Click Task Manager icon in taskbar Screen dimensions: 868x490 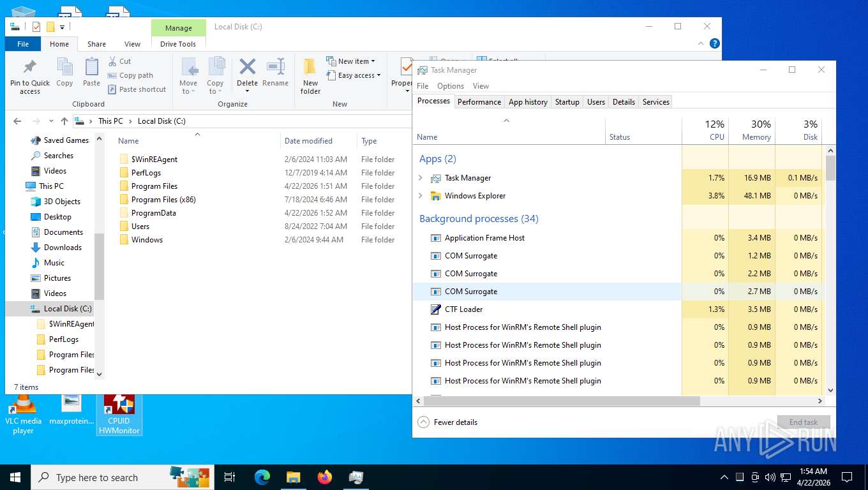pyautogui.click(x=356, y=477)
